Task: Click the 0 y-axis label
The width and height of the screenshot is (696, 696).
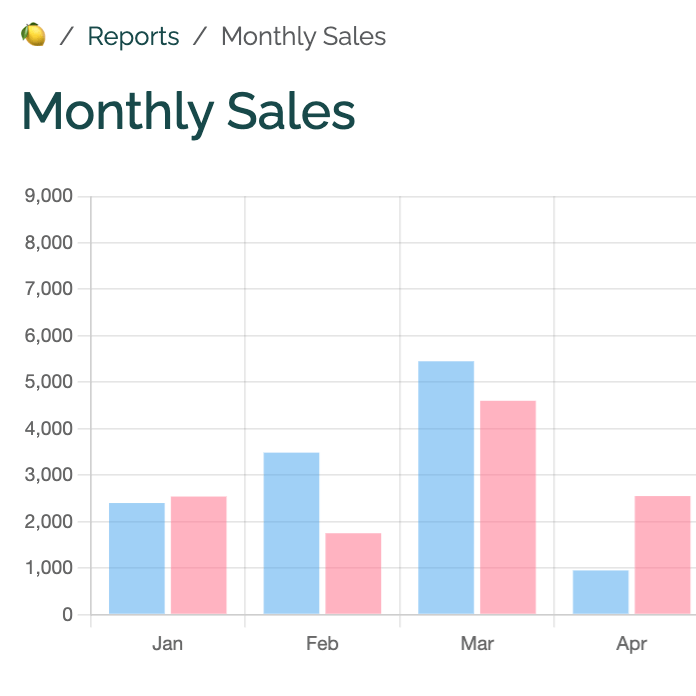Action: click(x=68, y=615)
